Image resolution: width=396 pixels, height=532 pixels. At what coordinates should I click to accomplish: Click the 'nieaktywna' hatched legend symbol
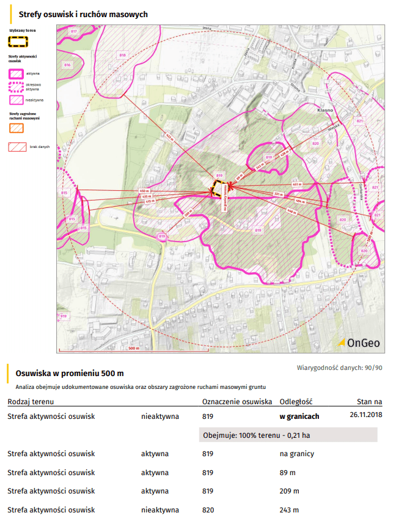(17, 100)
